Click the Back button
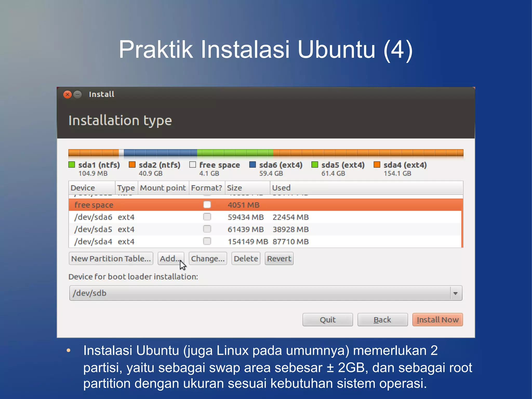This screenshot has height=399, width=532. [x=382, y=319]
